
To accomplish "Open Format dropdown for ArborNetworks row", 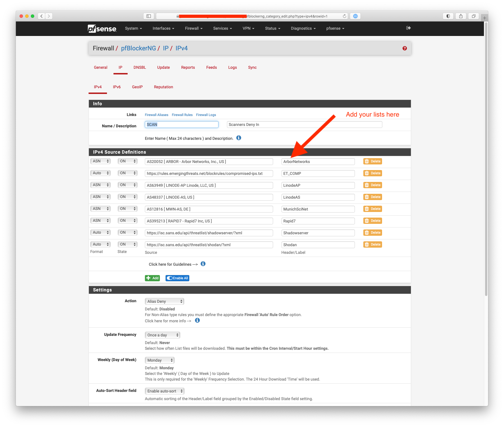I will point(100,161).
